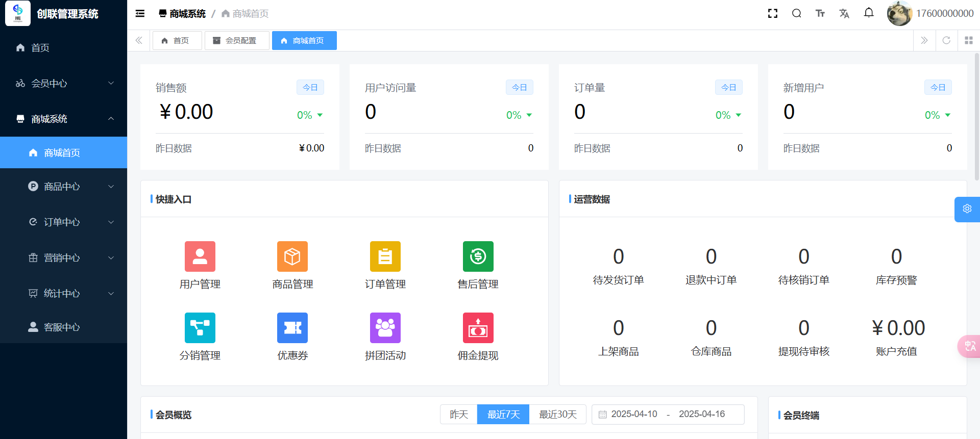Click the 今日 tag on 订单量 card
This screenshot has width=980, height=439.
pos(729,87)
